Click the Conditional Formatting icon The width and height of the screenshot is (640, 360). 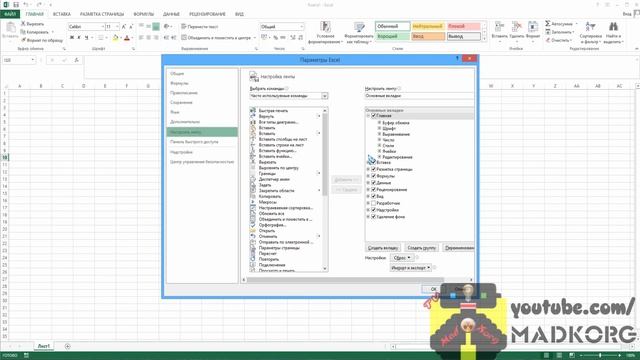325,27
